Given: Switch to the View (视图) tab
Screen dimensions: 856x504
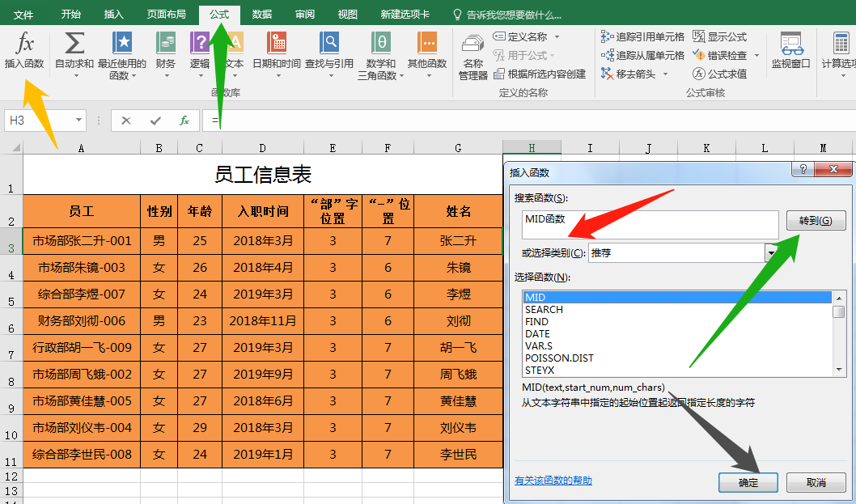Looking at the screenshot, I should 347,15.
